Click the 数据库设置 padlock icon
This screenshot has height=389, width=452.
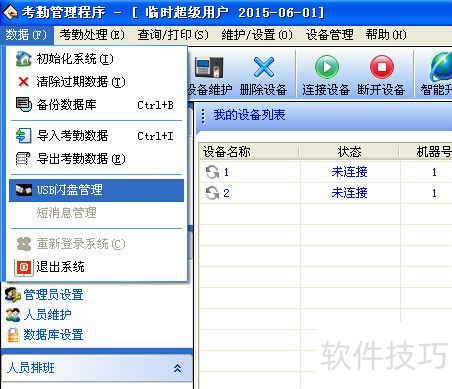click(13, 335)
